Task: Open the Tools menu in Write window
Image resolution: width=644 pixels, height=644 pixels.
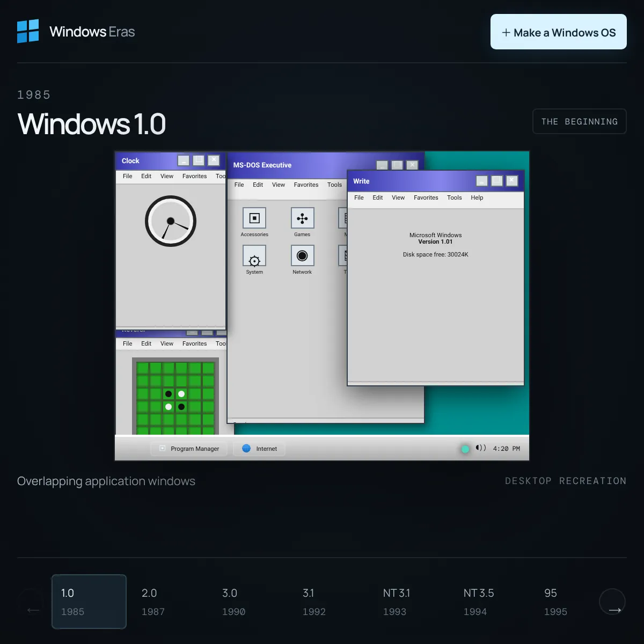Action: [x=455, y=197]
